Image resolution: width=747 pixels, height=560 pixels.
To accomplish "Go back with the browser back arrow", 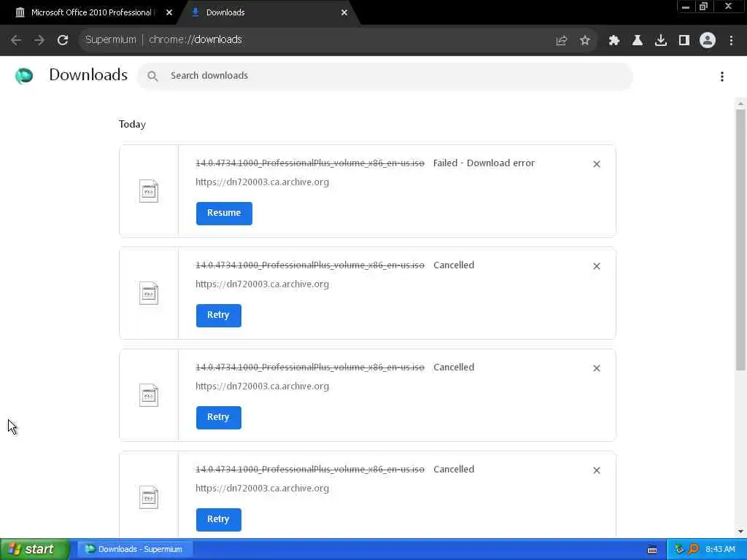I will pyautogui.click(x=16, y=40).
